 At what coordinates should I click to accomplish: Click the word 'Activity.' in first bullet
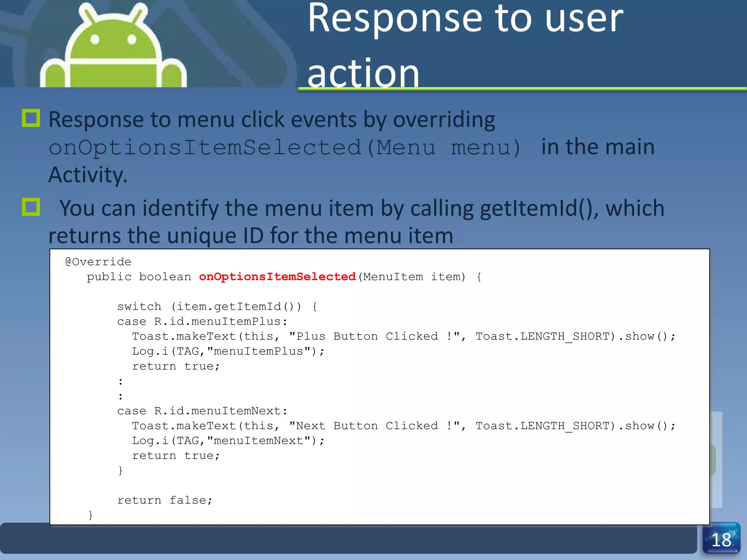tap(88, 175)
